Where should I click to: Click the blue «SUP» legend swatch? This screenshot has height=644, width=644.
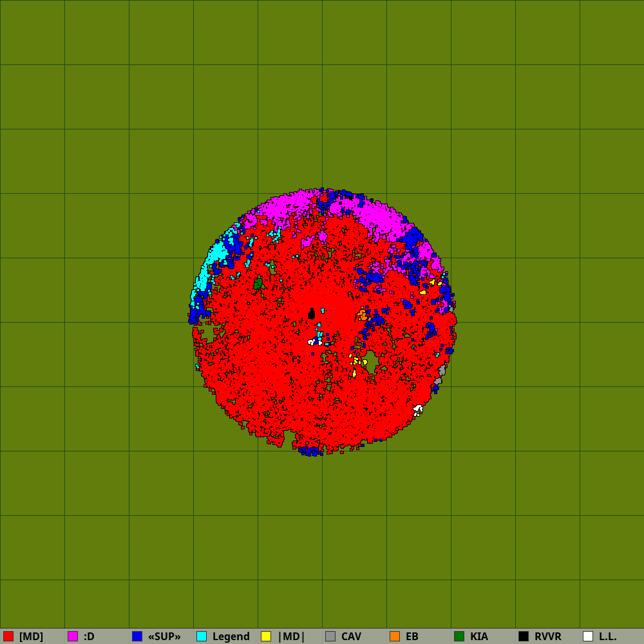pos(137,636)
